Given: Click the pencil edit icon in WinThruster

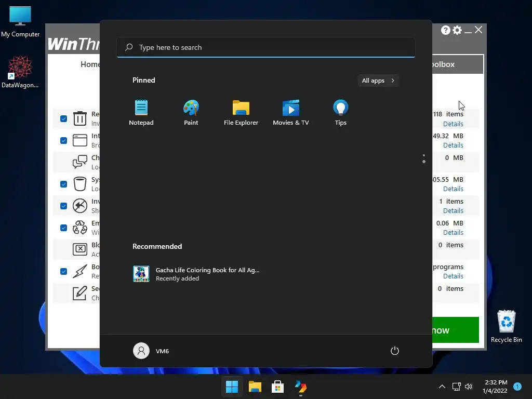Looking at the screenshot, I should point(80,293).
